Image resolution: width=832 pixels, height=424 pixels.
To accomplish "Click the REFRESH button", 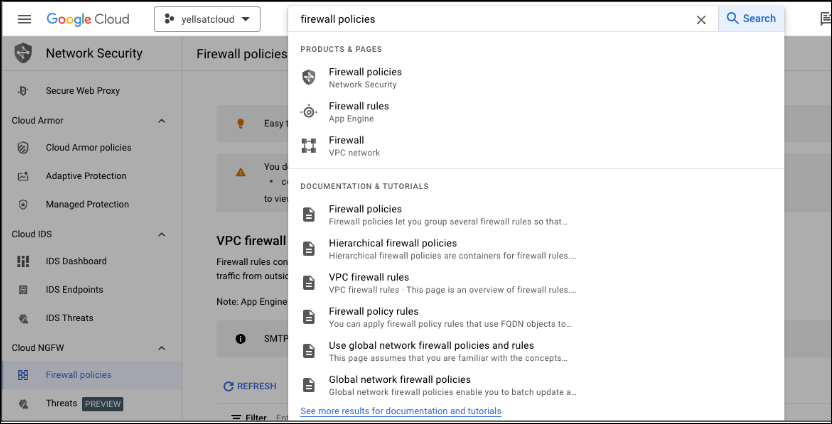I will coord(250,386).
